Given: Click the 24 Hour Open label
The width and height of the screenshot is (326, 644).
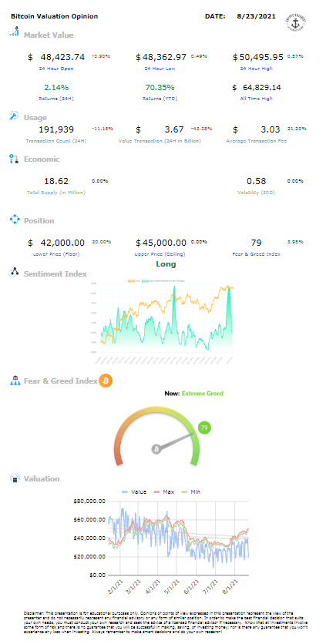Looking at the screenshot, I should pyautogui.click(x=56, y=69).
